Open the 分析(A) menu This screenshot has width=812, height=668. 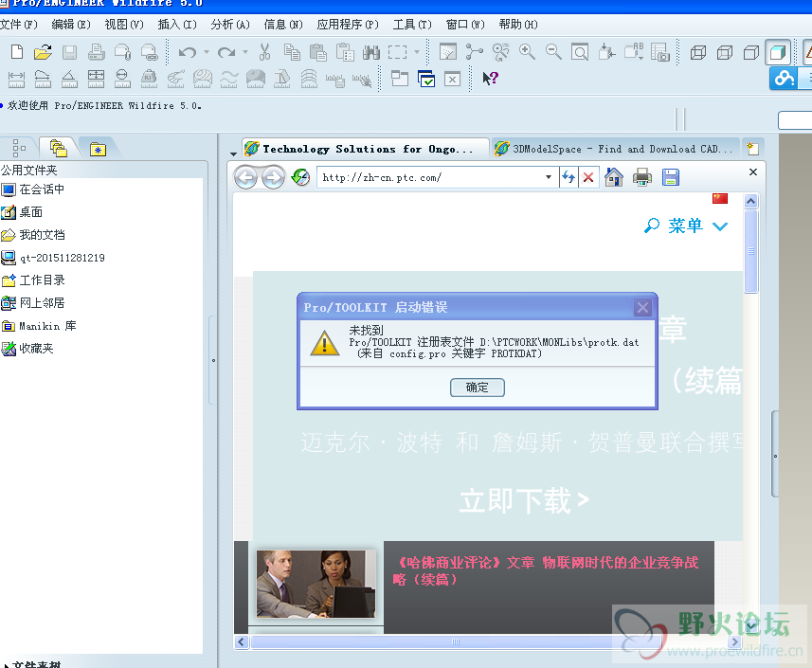(x=230, y=25)
